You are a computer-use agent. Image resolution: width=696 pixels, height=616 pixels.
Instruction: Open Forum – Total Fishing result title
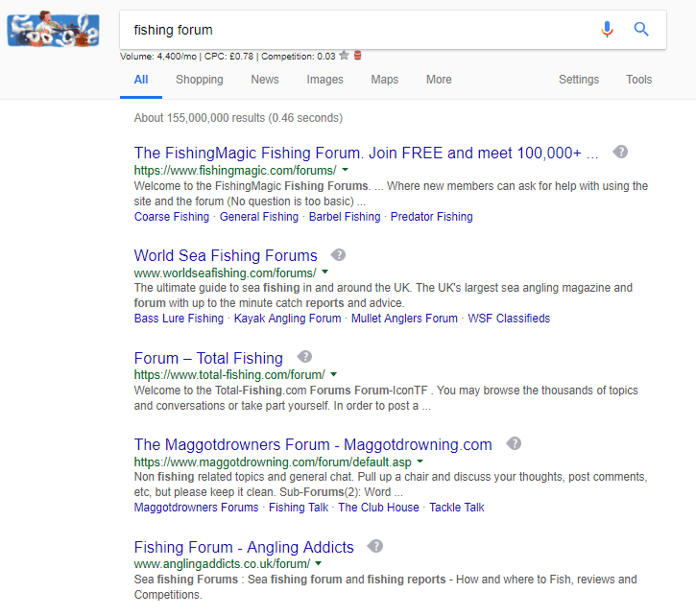click(x=208, y=358)
